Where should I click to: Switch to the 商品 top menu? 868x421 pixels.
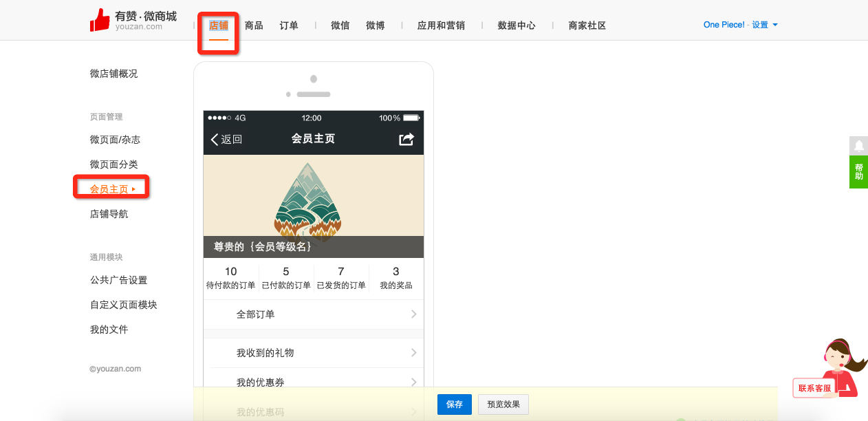[x=254, y=25]
